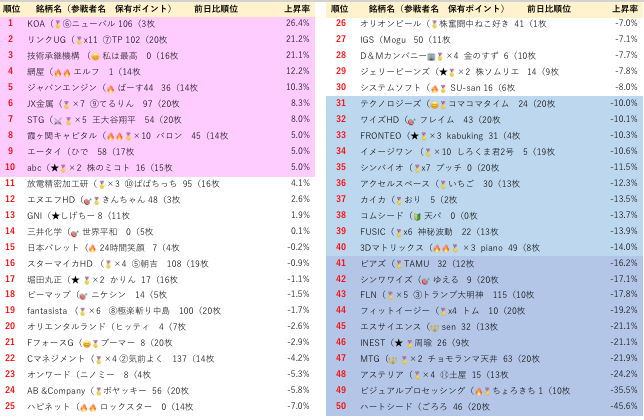Click the fire icons in the 3Dマトリックス row

pos(435,247)
